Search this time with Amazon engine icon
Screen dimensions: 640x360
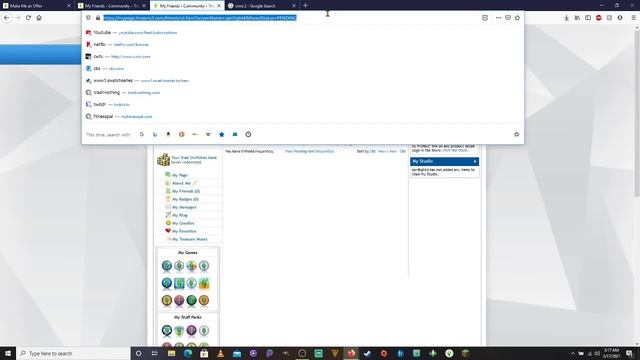tap(168, 134)
